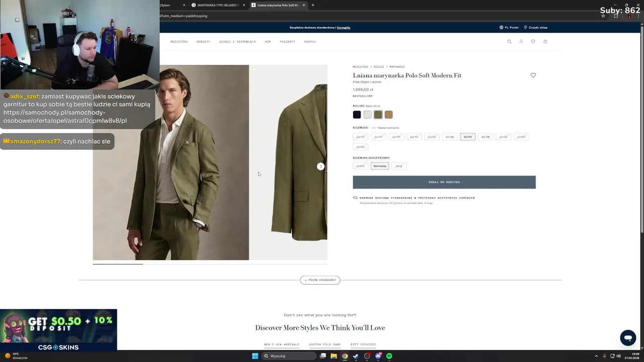This screenshot has width=644, height=362.
Task: Click the Marynarki breadcrumb
Action: point(397,67)
